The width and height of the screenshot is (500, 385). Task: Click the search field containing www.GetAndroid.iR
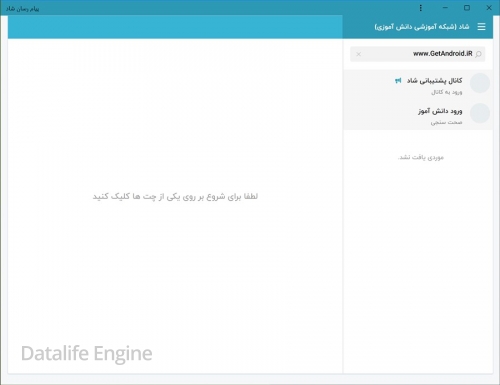(418, 54)
